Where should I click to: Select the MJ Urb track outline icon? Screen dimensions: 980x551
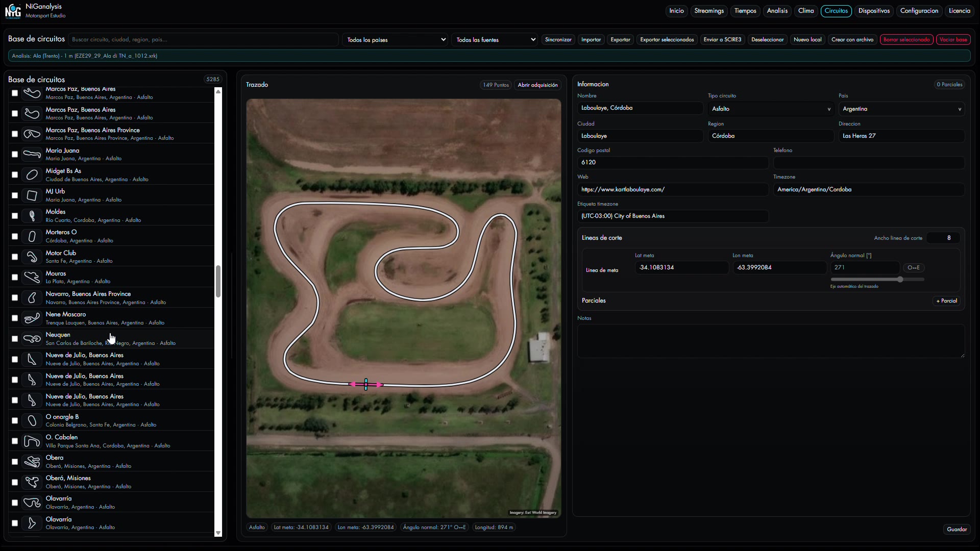[32, 195]
